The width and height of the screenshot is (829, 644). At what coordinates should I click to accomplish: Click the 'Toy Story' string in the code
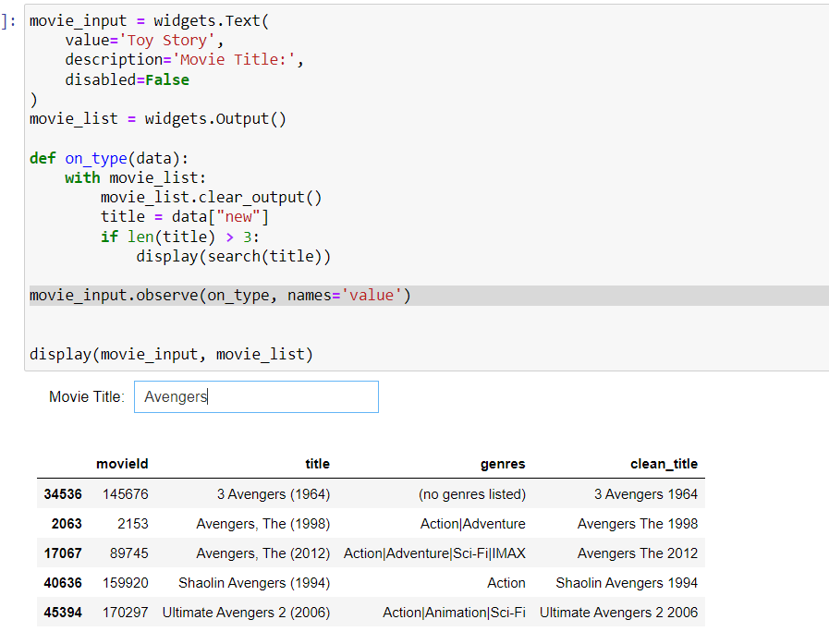click(166, 40)
